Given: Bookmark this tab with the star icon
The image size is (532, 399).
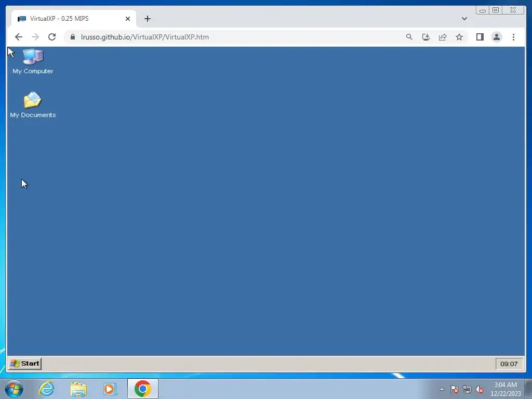Looking at the screenshot, I should pos(459,37).
